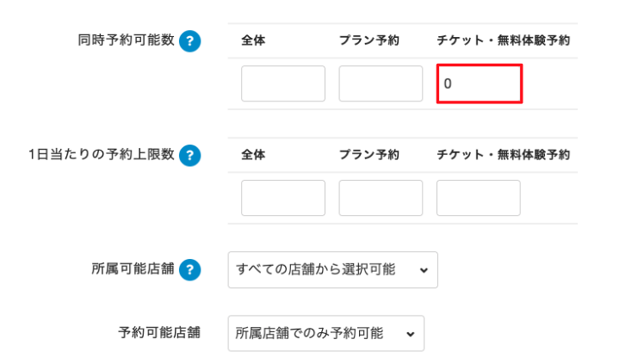Viewport: 644px width, 364px height.
Task: Open the すべての店舗から選択可能 dropdown
Action: (x=332, y=269)
